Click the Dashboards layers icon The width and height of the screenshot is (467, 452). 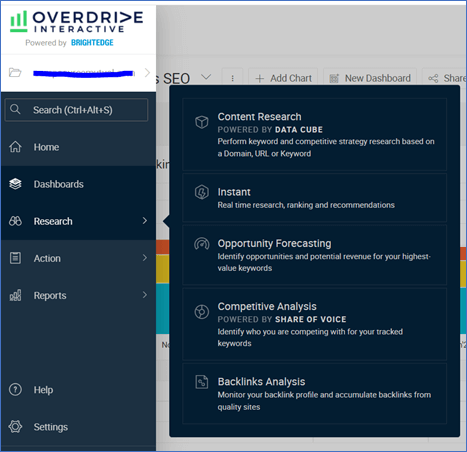(15, 184)
